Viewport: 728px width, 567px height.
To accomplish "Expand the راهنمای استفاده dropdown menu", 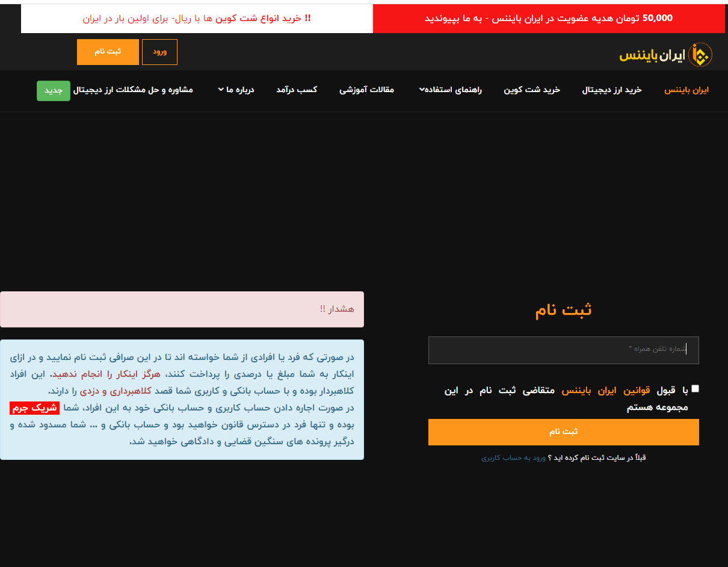I will point(451,90).
